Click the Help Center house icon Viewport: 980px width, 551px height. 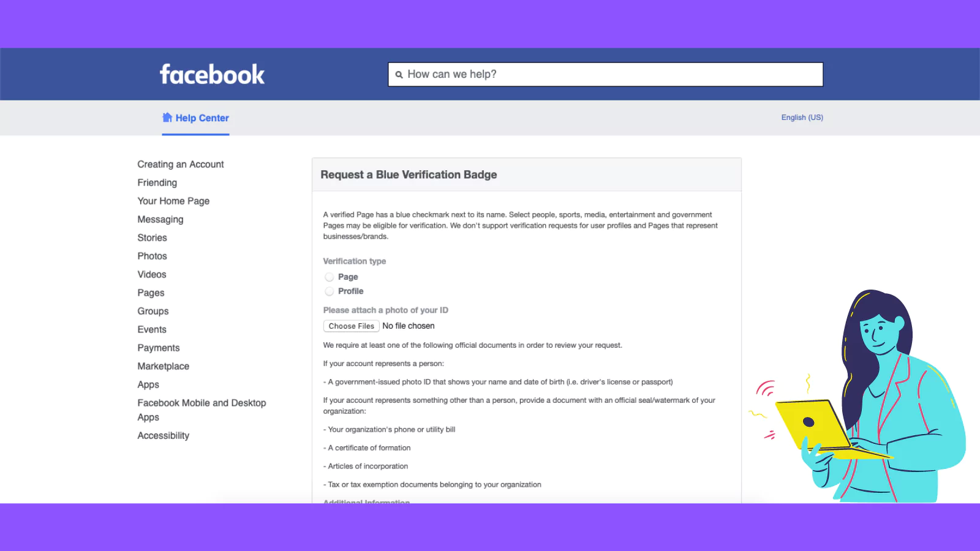click(167, 118)
